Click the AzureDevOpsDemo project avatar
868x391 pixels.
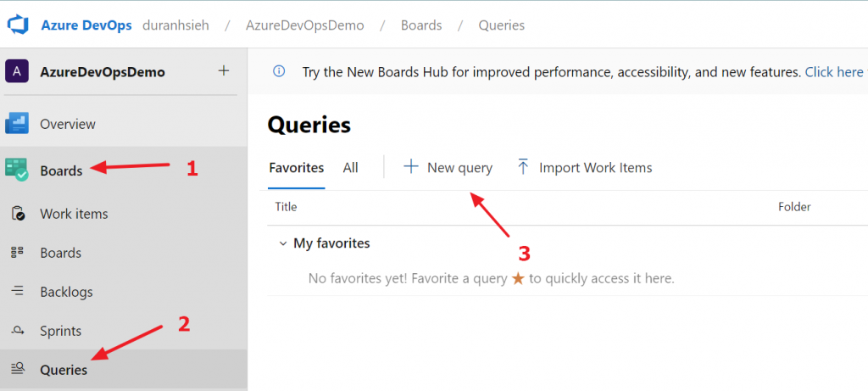tap(17, 71)
